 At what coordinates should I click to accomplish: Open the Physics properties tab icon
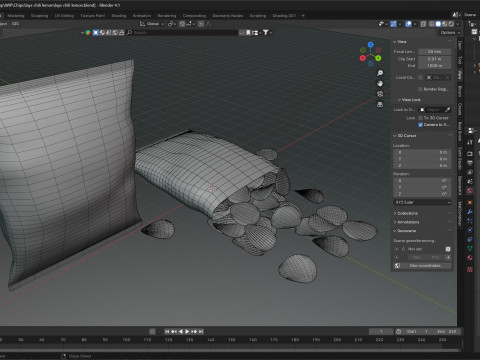pyautogui.click(x=470, y=230)
